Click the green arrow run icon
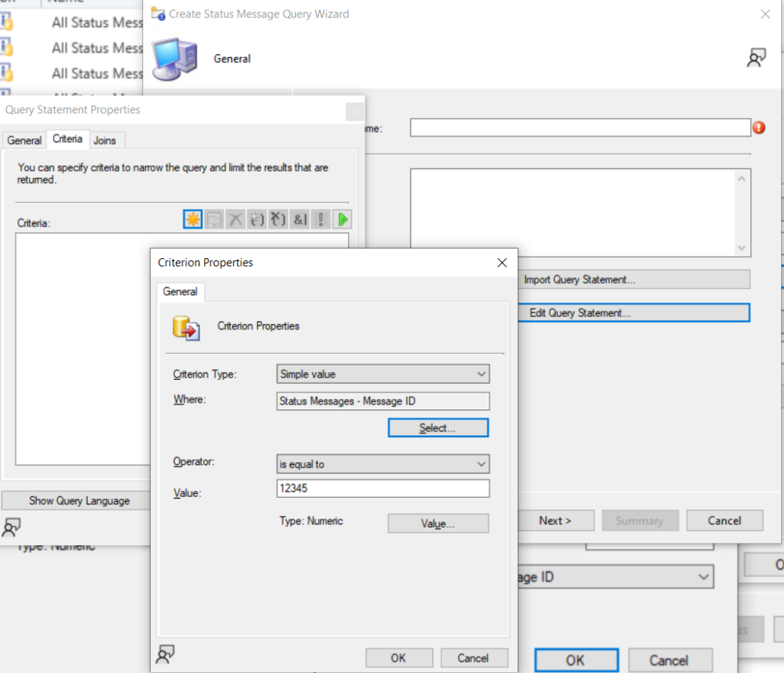The height and width of the screenshot is (673, 784). click(343, 219)
